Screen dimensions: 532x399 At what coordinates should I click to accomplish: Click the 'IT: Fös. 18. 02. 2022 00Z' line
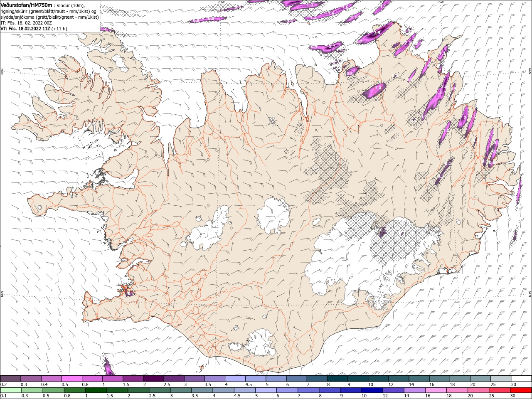click(27, 23)
